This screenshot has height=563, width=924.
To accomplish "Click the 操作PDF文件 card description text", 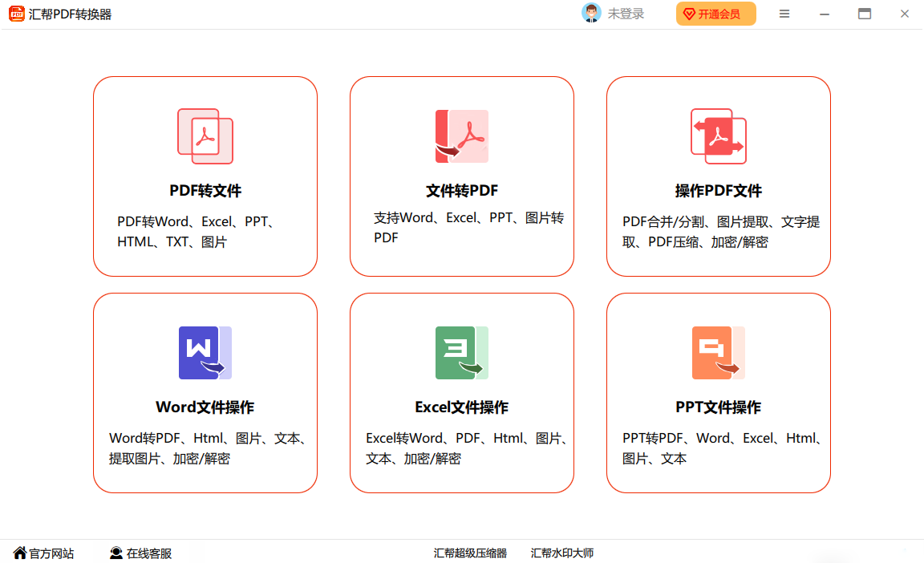I will [720, 232].
